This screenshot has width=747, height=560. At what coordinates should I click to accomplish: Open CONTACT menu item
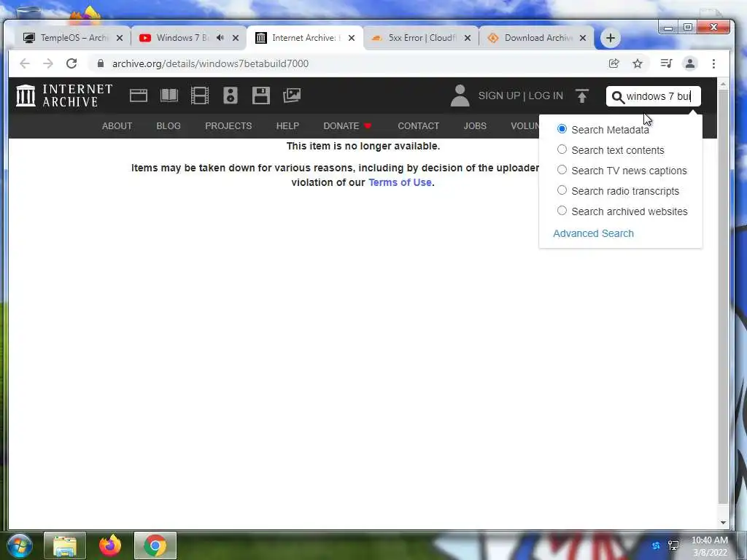(418, 125)
